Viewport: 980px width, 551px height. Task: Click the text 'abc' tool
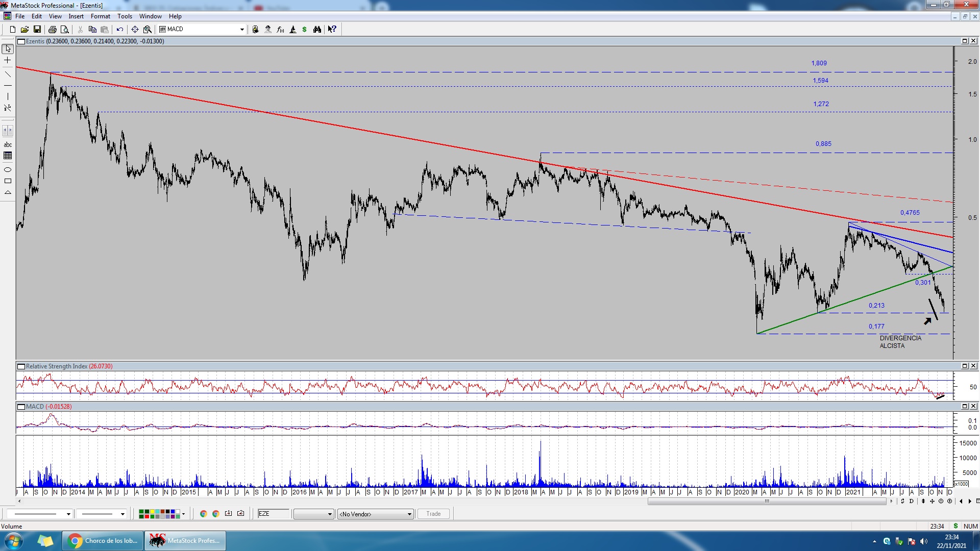[x=8, y=145]
